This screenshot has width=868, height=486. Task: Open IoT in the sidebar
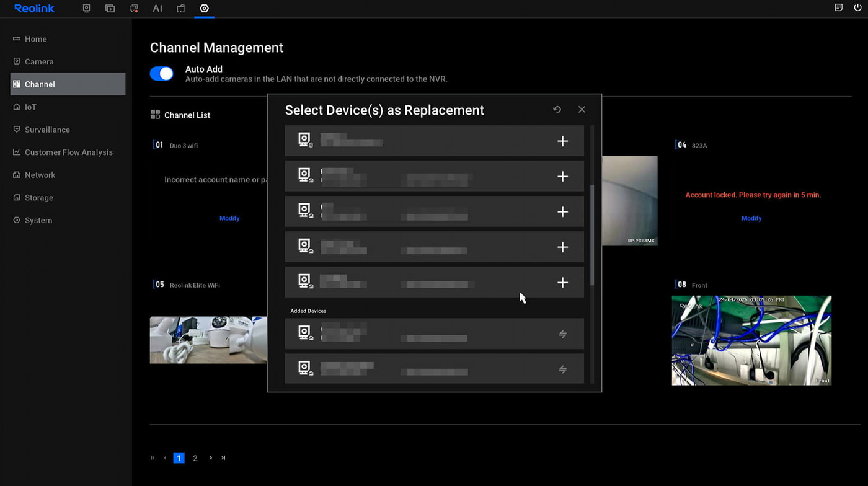click(68, 107)
